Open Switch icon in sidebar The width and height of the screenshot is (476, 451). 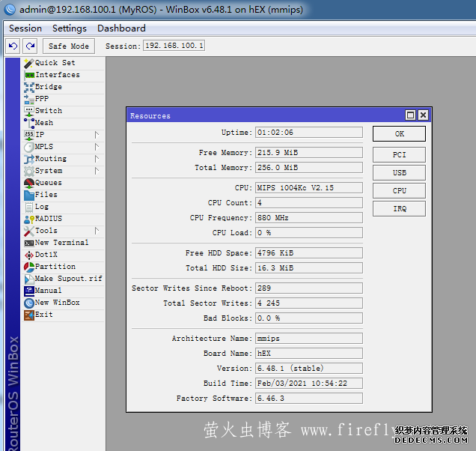point(29,111)
